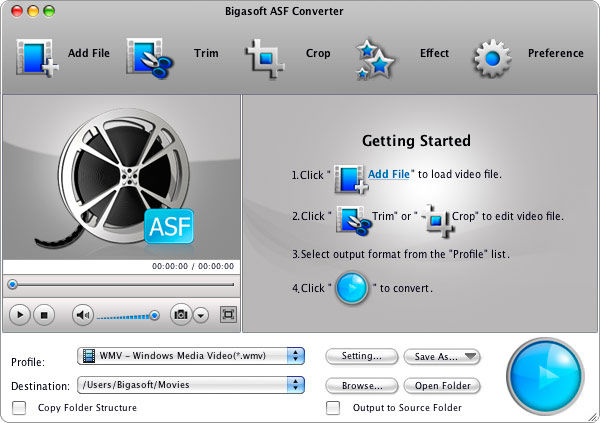This screenshot has height=423, width=600.
Task: Close the window with red button
Action: pyautogui.click(x=17, y=11)
